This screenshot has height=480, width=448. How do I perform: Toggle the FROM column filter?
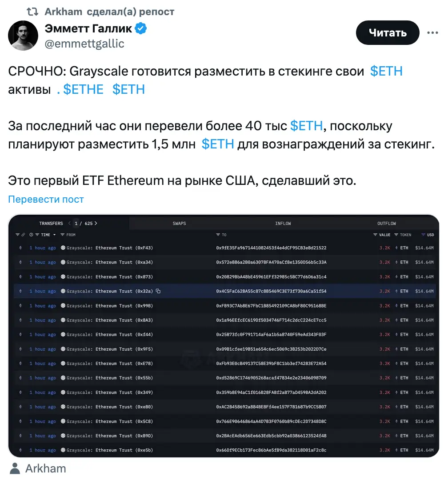tap(63, 235)
